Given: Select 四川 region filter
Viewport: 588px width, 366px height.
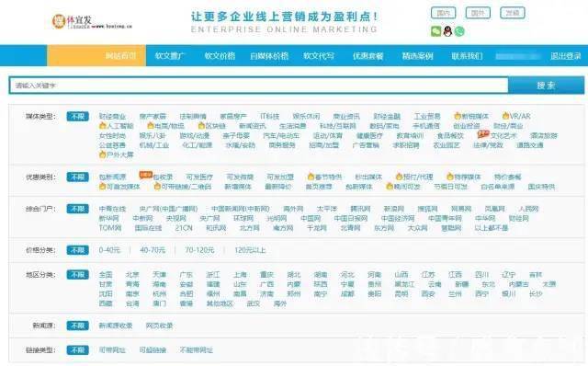Looking at the screenshot, I should (481, 275).
